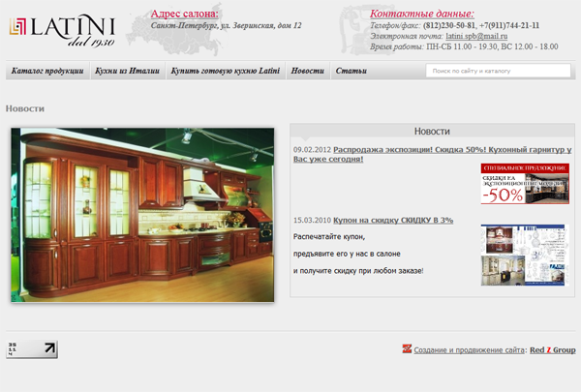Click email link latini.spb@mail.ru
Image resolution: width=581 pixels, height=392 pixels.
point(476,36)
